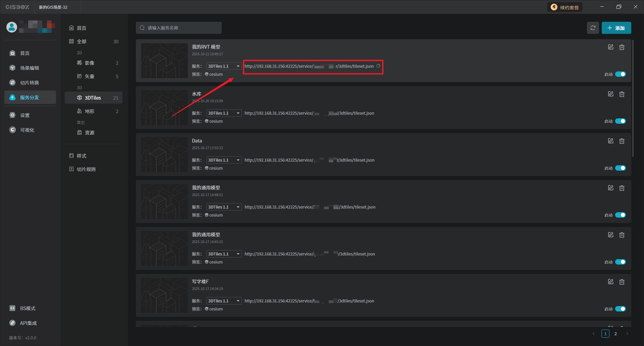Turn off the Data service switch
The image size is (644, 346).
point(620,168)
